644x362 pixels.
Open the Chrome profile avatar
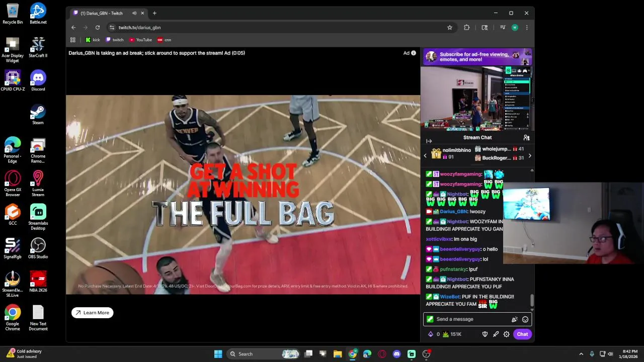(x=515, y=28)
